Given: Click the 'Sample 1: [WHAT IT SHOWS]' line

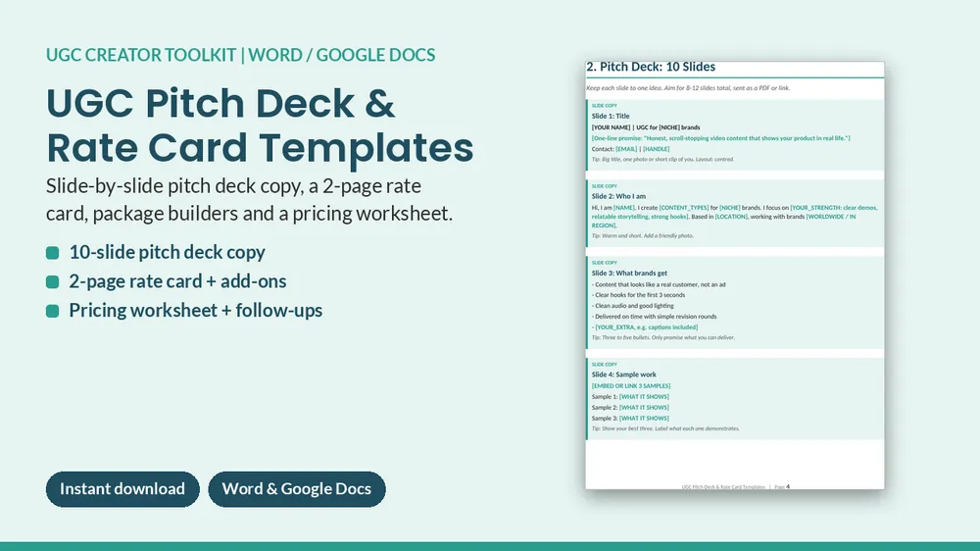Looking at the screenshot, I should 630,397.
